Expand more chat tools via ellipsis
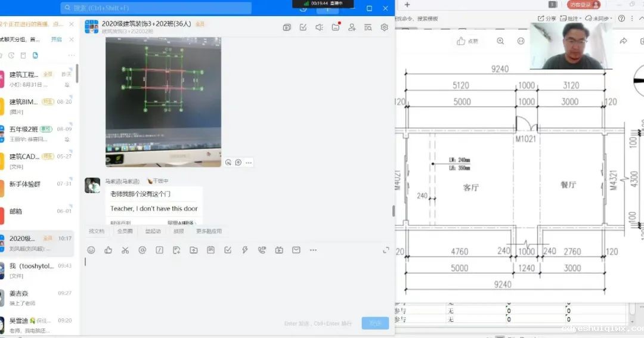Viewport: 644px width, 338px height. click(x=313, y=250)
